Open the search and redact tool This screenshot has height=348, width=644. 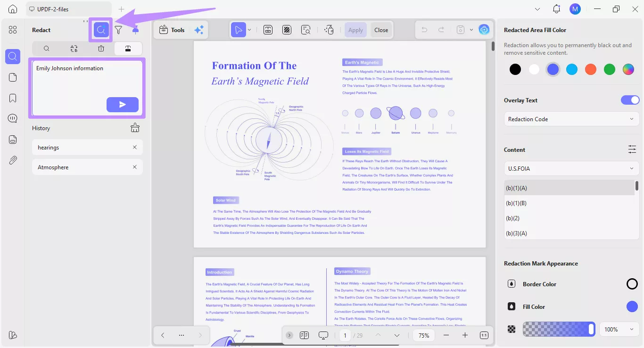tap(306, 30)
